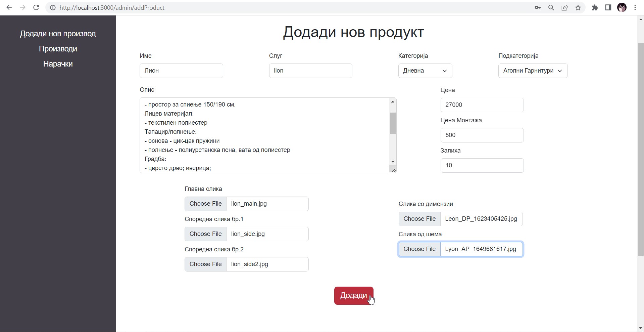Open the browser three-dot menu
Image resolution: width=644 pixels, height=332 pixels.
tap(635, 7)
